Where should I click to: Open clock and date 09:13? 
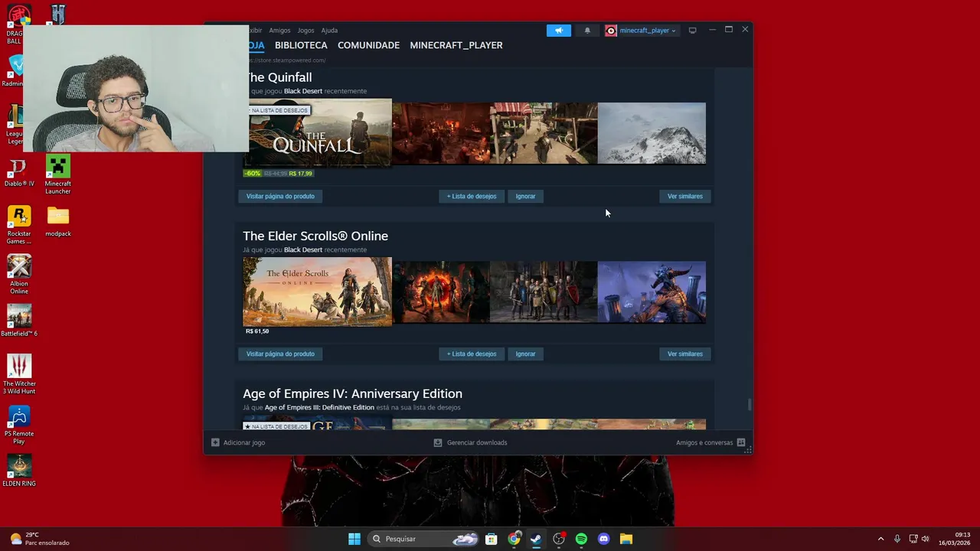[955, 539]
